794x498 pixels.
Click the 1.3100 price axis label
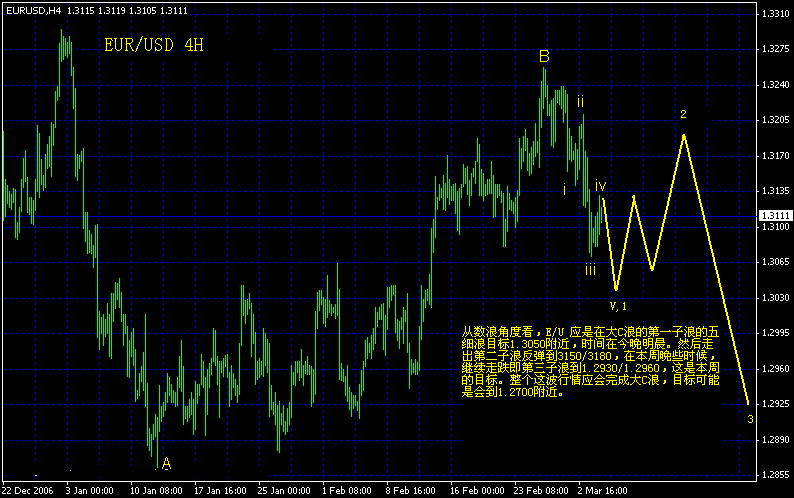(775, 227)
